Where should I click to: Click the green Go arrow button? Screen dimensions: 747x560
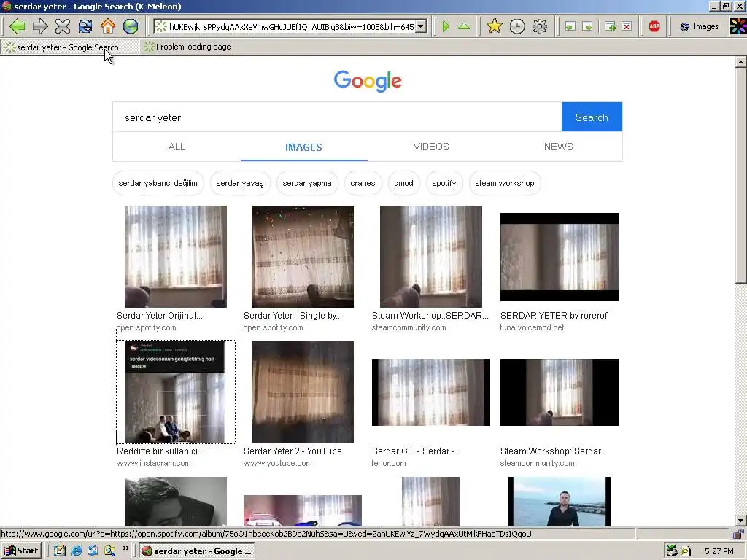coord(446,26)
